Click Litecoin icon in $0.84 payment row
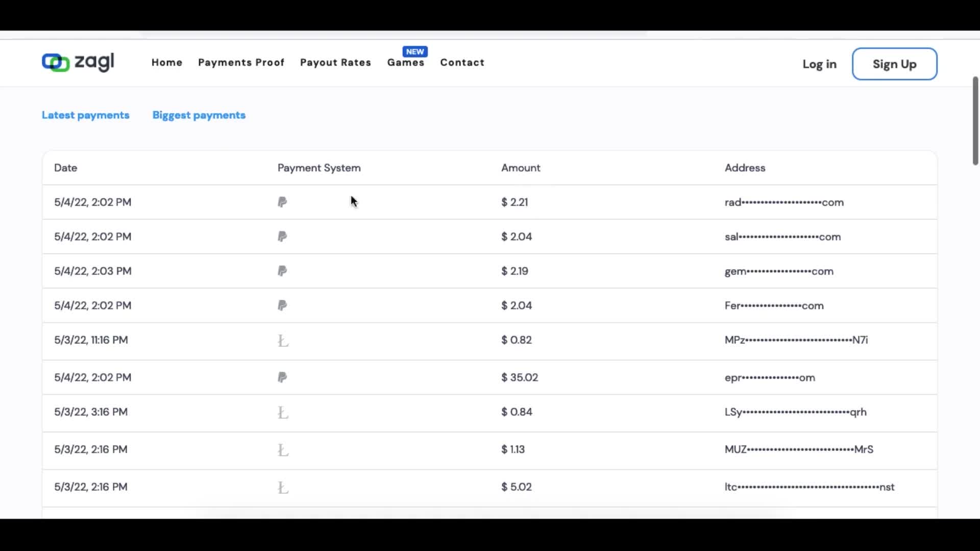 pos(283,413)
